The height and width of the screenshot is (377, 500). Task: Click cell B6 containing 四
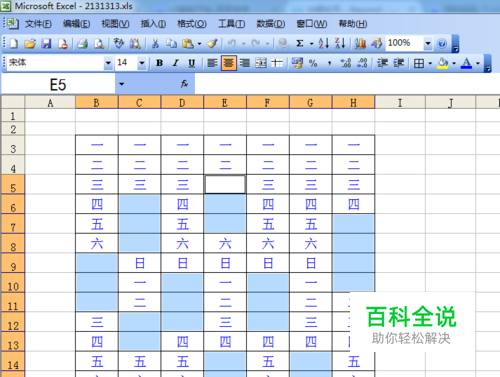[97, 204]
